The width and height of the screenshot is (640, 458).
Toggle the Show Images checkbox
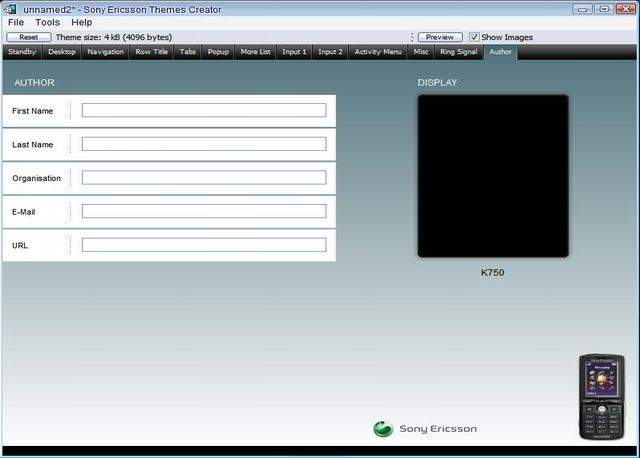[474, 37]
